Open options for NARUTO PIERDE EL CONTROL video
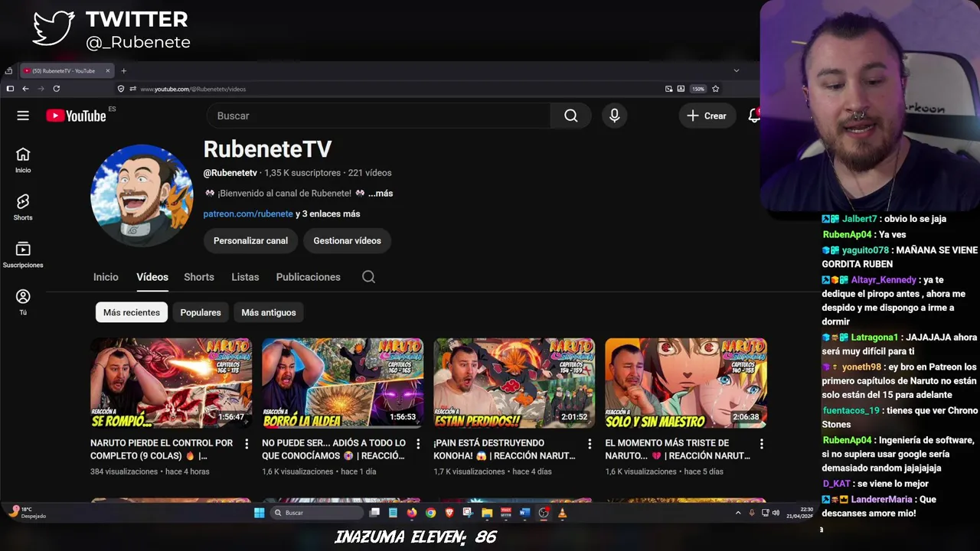This screenshot has width=980, height=551. [247, 444]
